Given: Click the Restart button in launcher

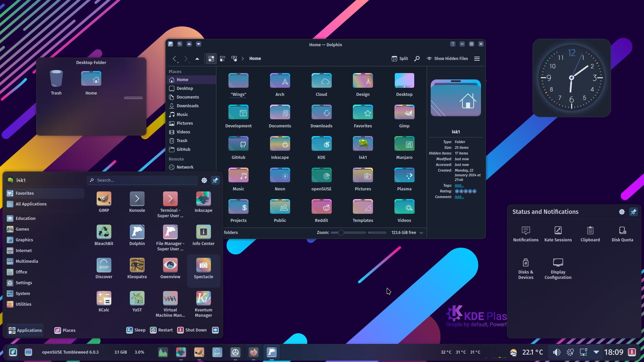Looking at the screenshot, I should 161,330.
